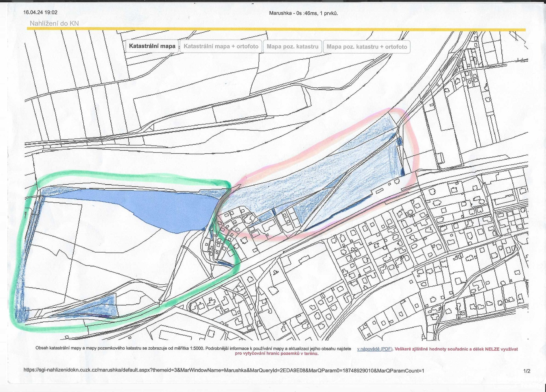Click the date stamp 16.04.24 19:02
This screenshot has width=546, height=392.
(40, 12)
